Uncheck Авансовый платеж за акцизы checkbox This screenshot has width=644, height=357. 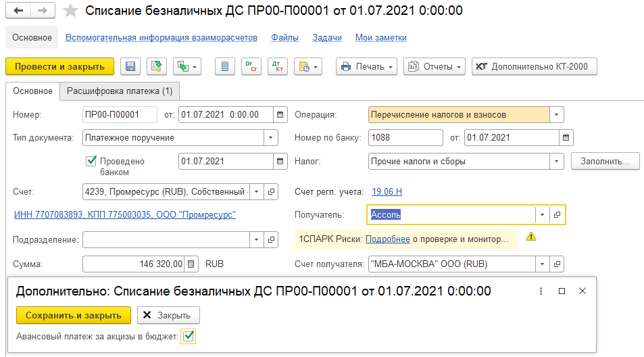click(x=189, y=336)
